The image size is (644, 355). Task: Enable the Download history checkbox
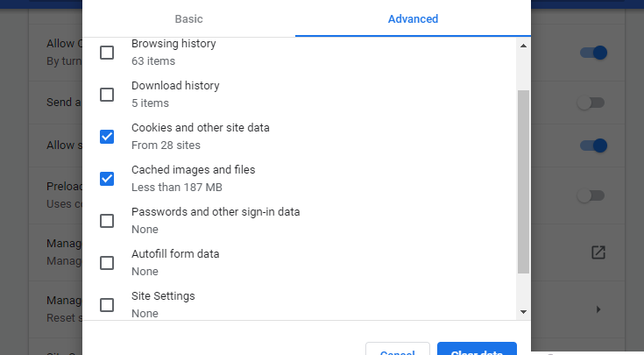point(107,95)
